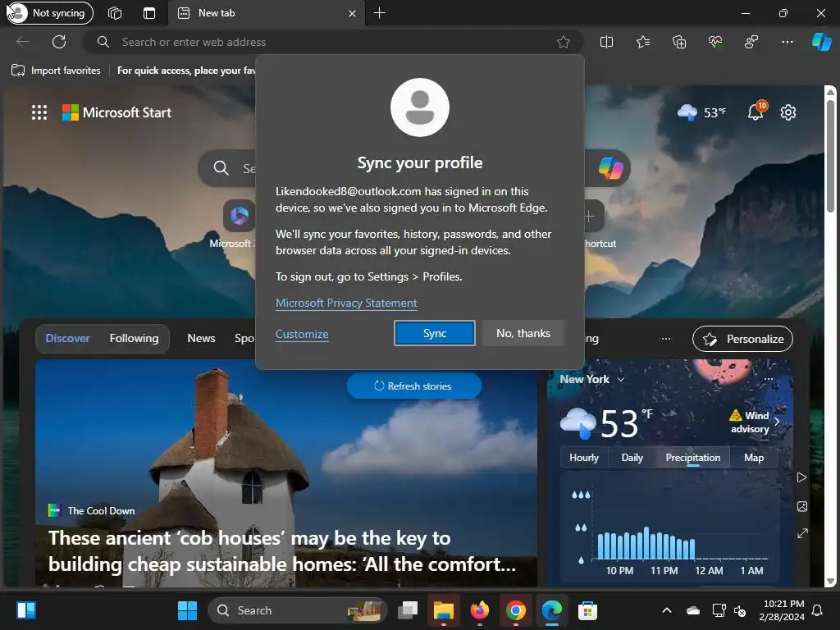The width and height of the screenshot is (840, 630).
Task: Focus the search or web address bar
Action: point(332,42)
